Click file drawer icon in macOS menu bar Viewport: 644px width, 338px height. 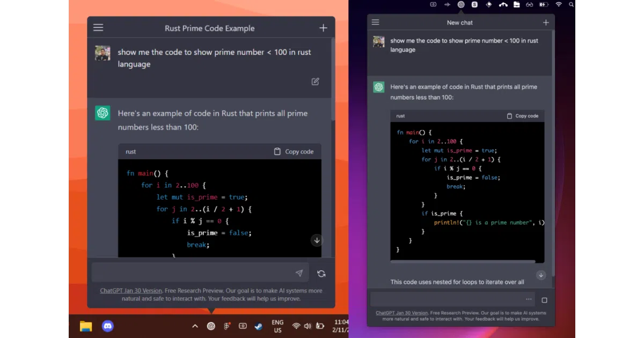(x=516, y=4)
